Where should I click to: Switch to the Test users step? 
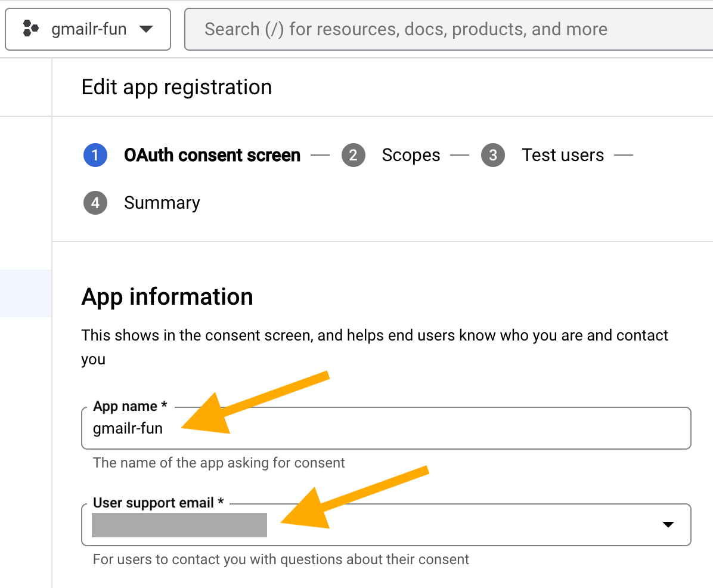tap(563, 155)
